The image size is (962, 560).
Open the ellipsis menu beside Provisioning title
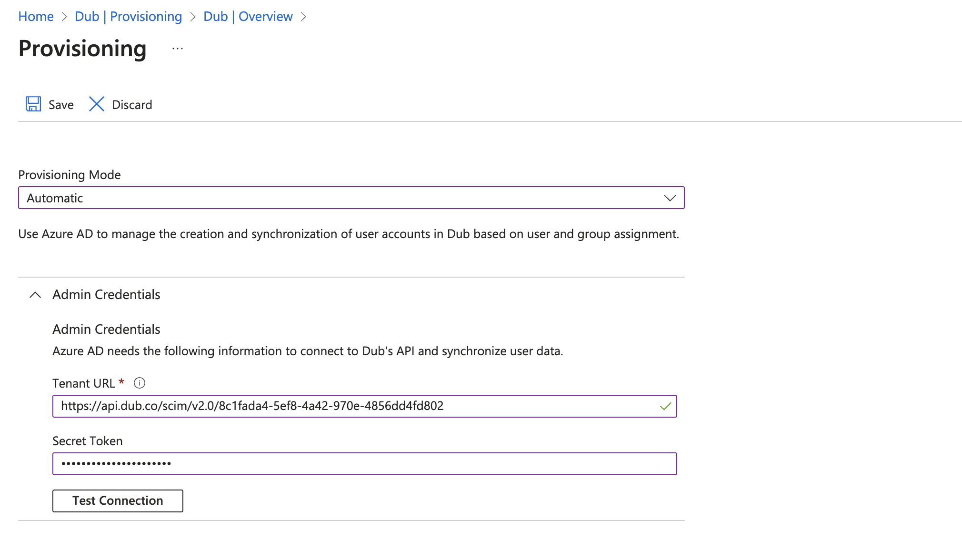[x=178, y=49]
